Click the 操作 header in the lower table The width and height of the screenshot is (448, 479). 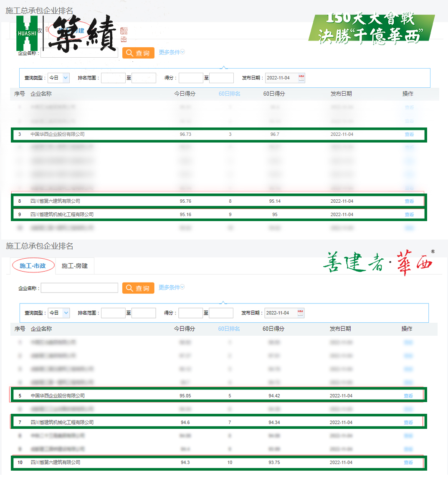[x=407, y=329]
